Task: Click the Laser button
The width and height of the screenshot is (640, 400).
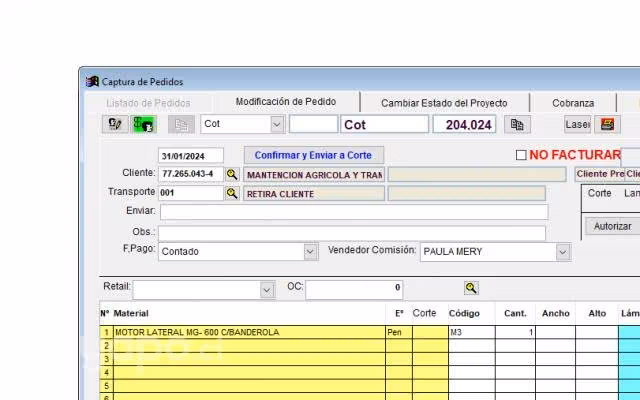Action: [x=577, y=124]
